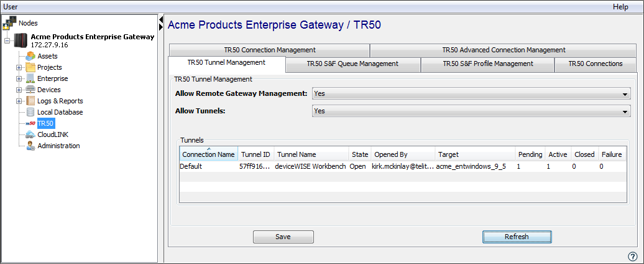Screen dimensions: 644x264
Task: Click the Administration user icon
Action: 30,146
